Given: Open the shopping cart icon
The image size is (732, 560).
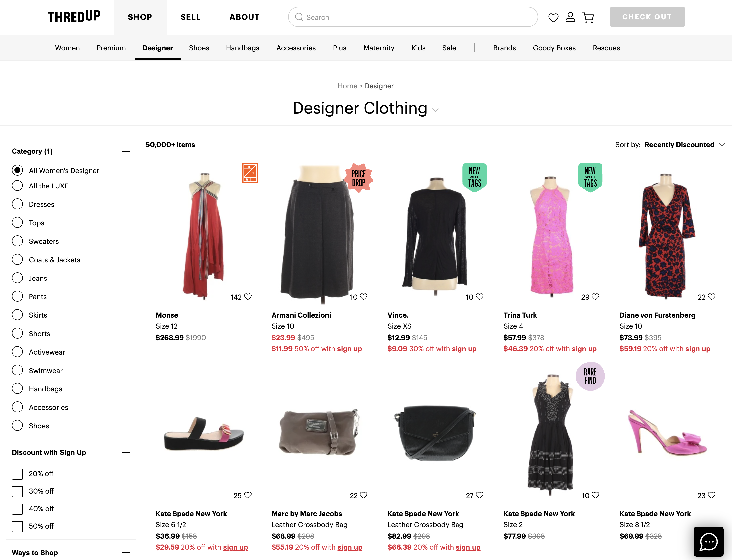Looking at the screenshot, I should (x=588, y=17).
